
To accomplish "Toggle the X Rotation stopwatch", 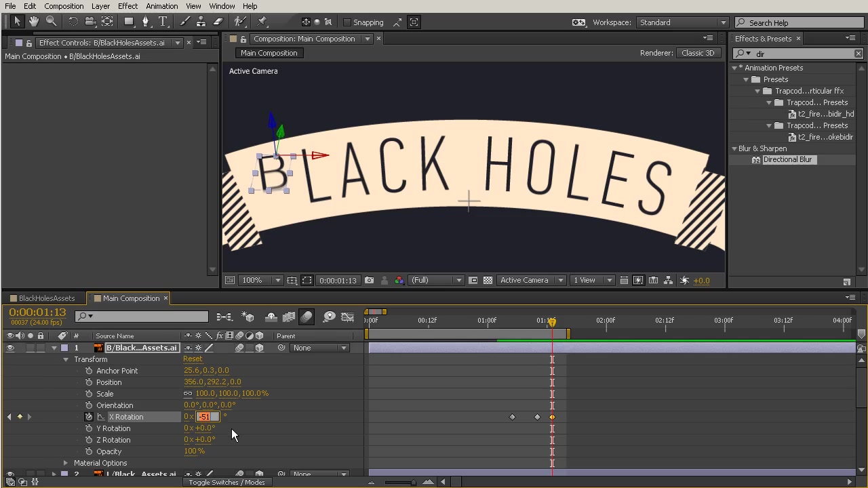I will point(89,417).
